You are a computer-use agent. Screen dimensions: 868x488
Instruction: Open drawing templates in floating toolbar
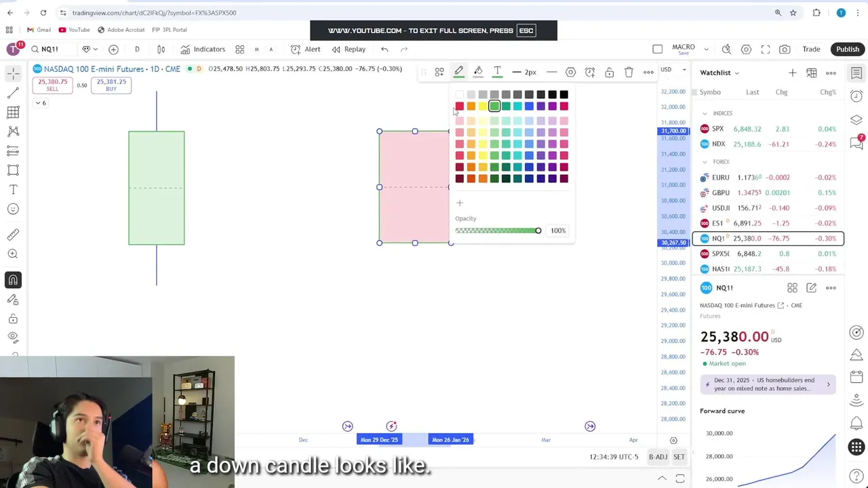click(439, 72)
